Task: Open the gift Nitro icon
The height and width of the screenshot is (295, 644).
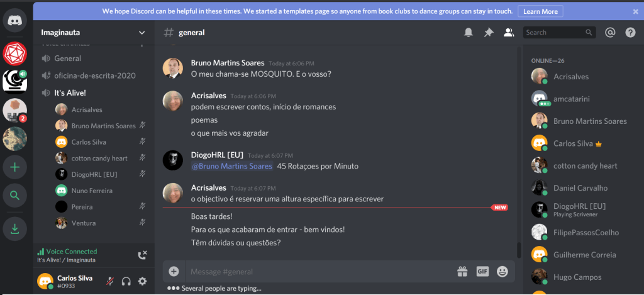Action: tap(462, 272)
